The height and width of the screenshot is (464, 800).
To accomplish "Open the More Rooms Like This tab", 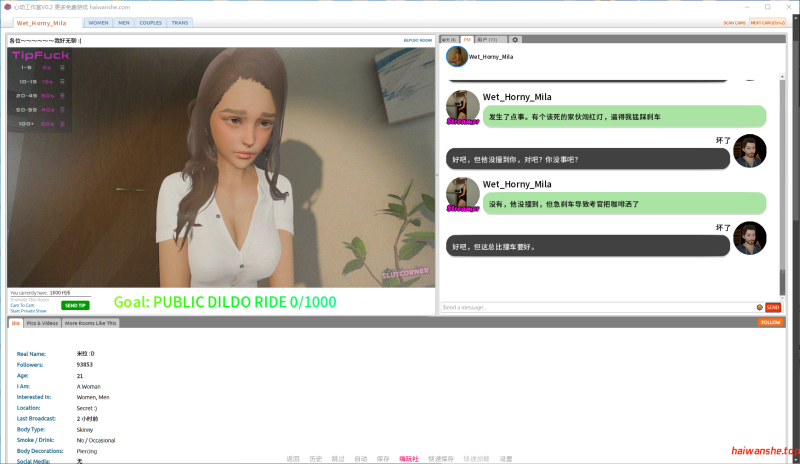I will coord(90,323).
